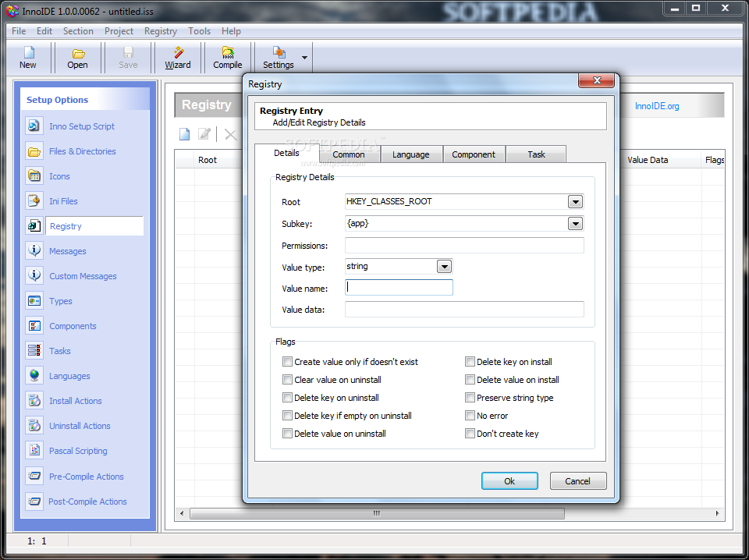Open Settings from the toolbar
This screenshot has height=560, width=749.
pos(279,58)
